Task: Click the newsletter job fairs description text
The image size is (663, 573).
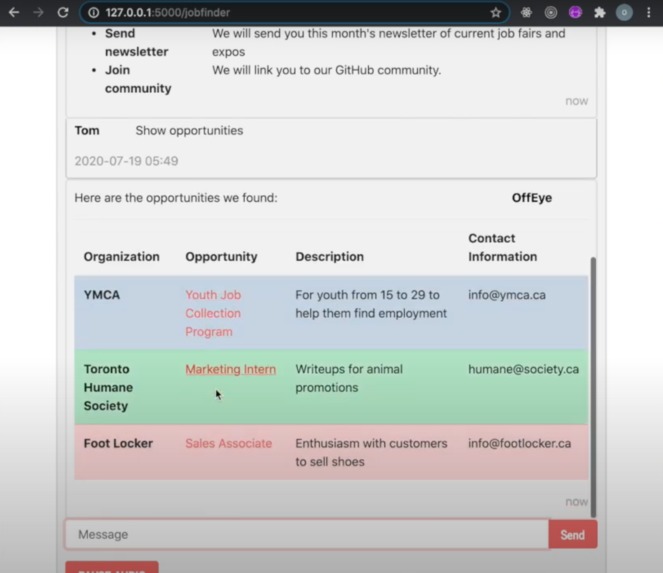Action: pyautogui.click(x=389, y=42)
